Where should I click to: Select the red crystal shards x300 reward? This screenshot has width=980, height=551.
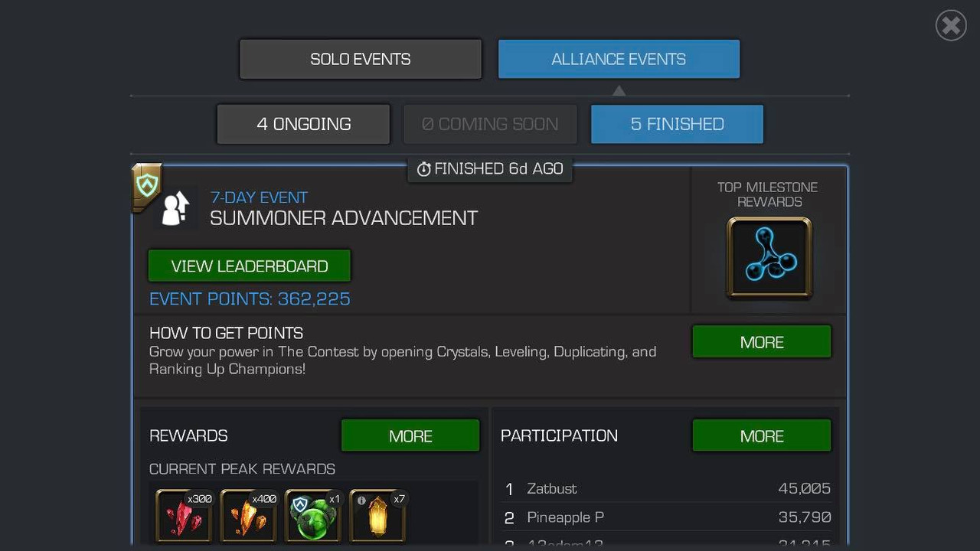click(x=185, y=516)
